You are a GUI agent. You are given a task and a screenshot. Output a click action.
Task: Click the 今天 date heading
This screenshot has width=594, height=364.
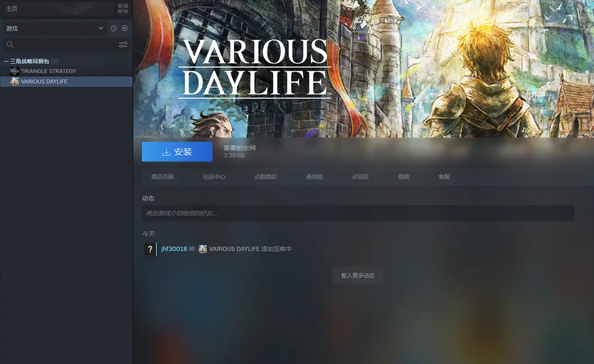[148, 234]
